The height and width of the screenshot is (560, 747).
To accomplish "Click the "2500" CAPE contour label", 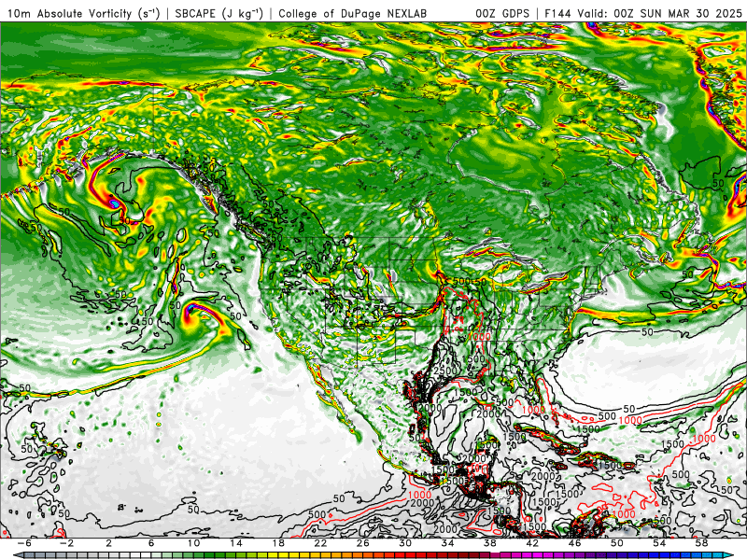I will pyautogui.click(x=446, y=371).
